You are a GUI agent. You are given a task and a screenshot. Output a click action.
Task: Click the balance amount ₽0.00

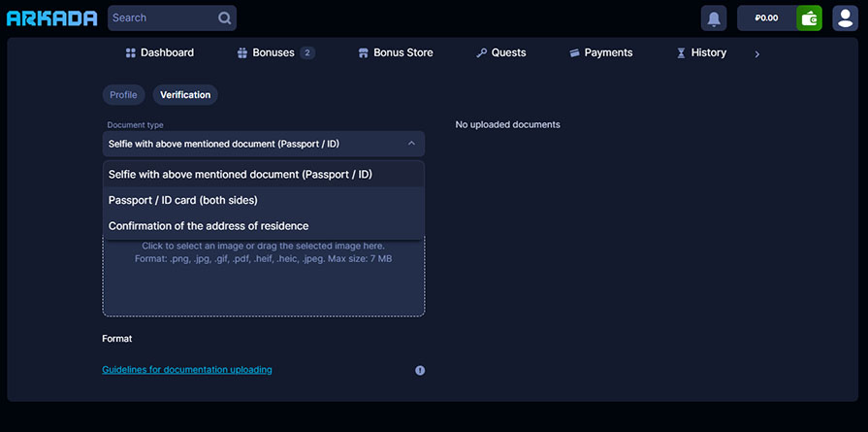(x=766, y=18)
